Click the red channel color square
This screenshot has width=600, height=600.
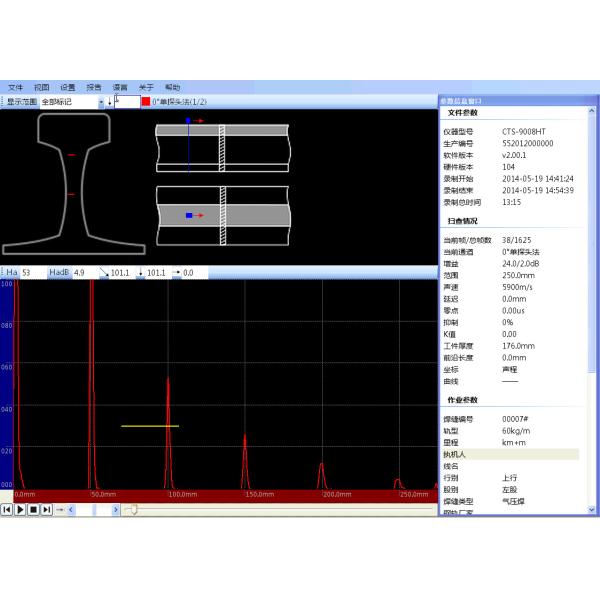pos(146,101)
